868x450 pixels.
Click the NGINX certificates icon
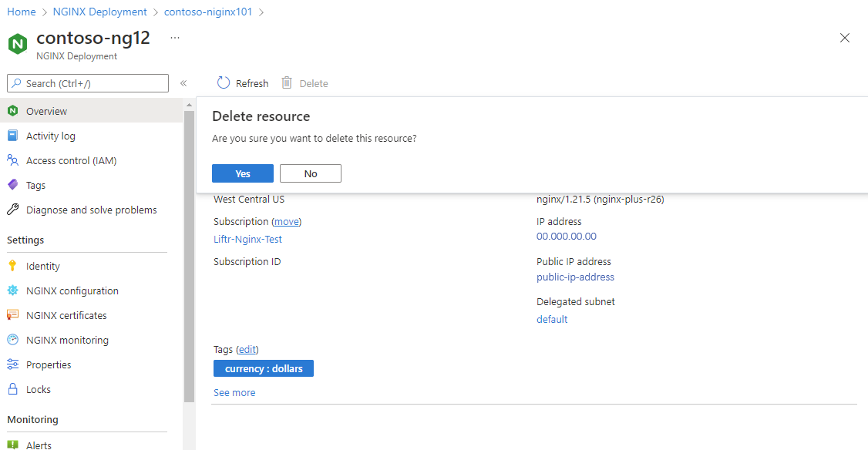coord(13,315)
